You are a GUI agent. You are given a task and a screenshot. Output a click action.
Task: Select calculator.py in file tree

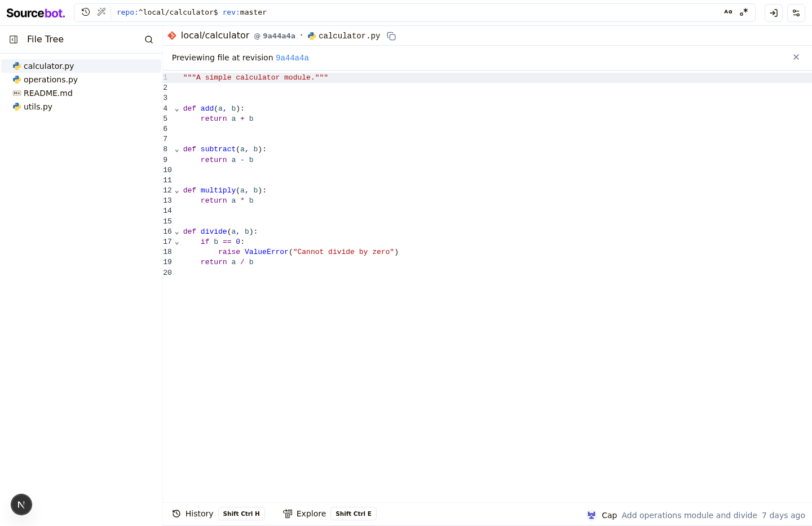tap(81, 66)
